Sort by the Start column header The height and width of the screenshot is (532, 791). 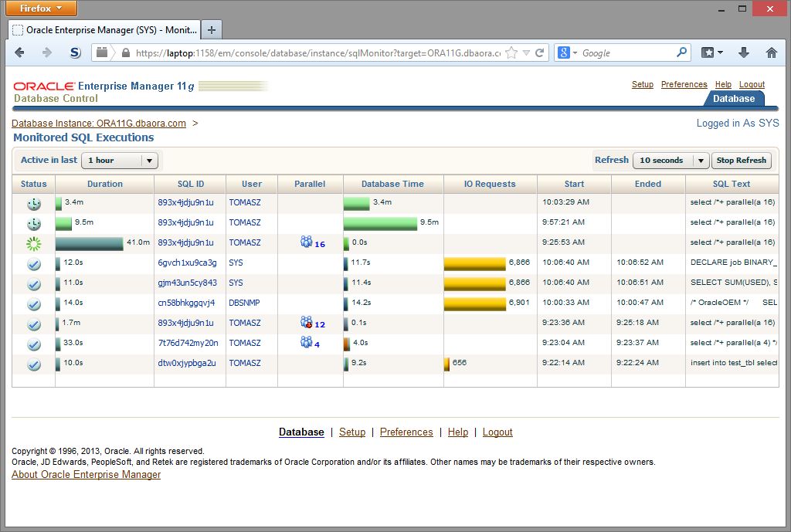(x=574, y=184)
